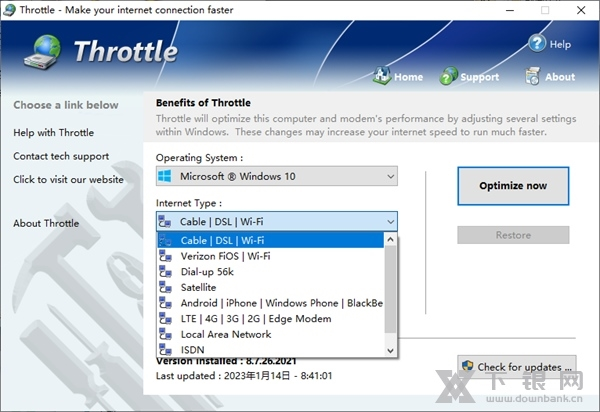Pick Local Area Network from list
Viewport: 600px width, 412px height.
click(x=270, y=334)
